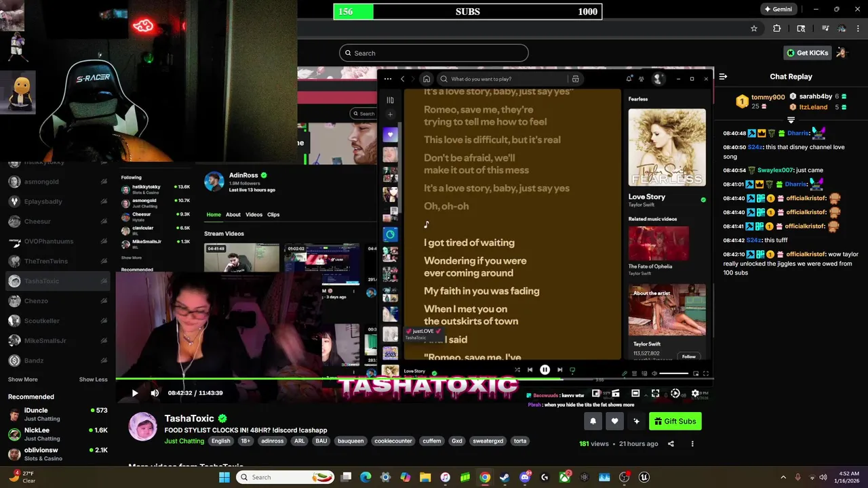Open video more options three dots
The height and width of the screenshot is (488, 868).
(x=692, y=444)
